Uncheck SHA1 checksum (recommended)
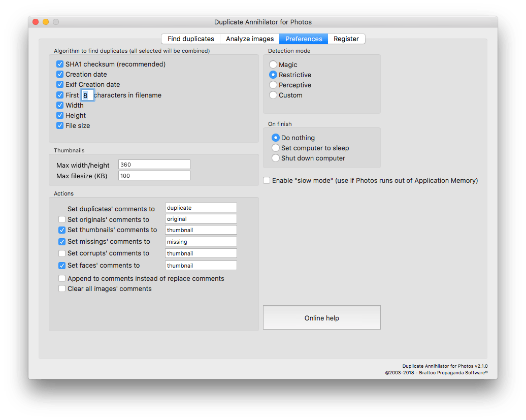Image resolution: width=526 pixels, height=420 pixels. point(60,64)
